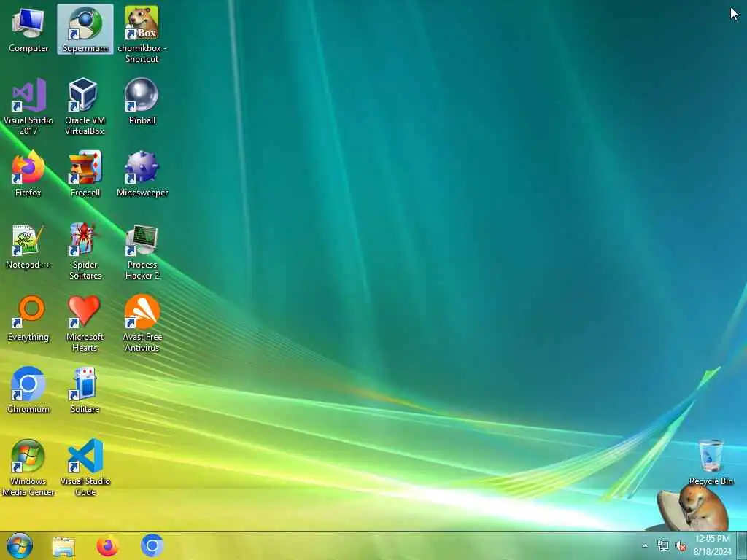747x560 pixels.
Task: Select the Solitaire game icon
Action: coord(85,391)
